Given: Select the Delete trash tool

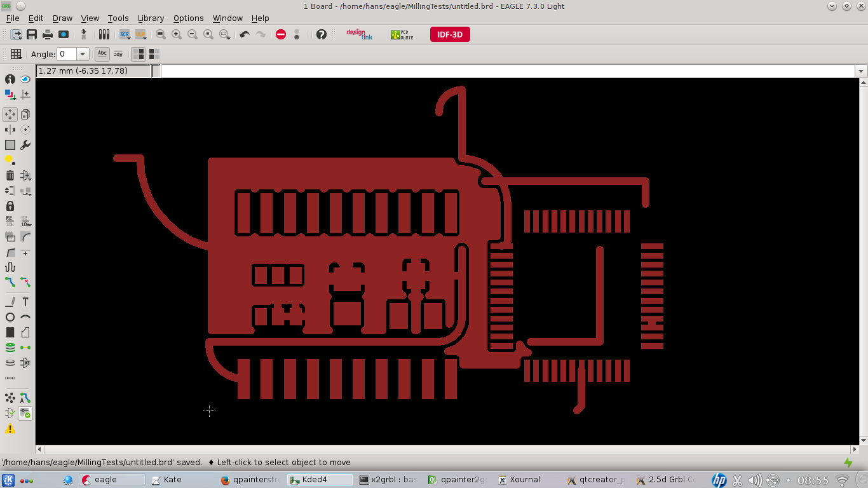Looking at the screenshot, I should point(10,175).
